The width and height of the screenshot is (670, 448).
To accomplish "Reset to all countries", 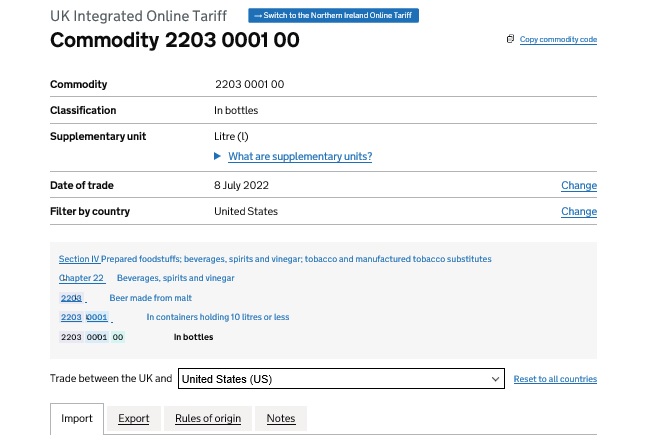I will 555,380.
